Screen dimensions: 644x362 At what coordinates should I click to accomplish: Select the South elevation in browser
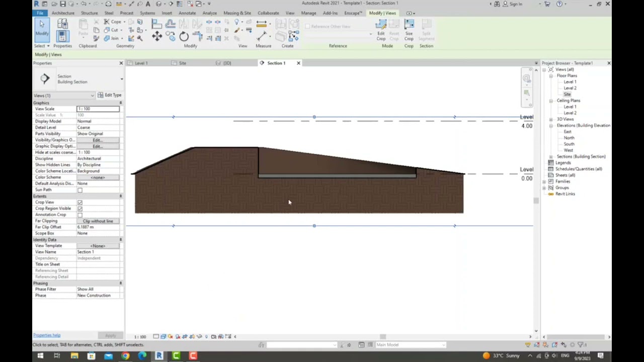pos(569,144)
